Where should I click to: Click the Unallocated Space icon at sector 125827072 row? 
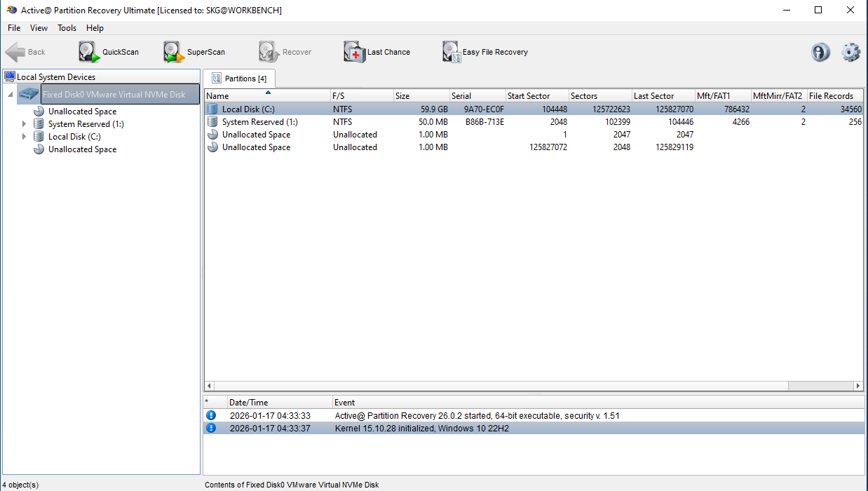coord(213,147)
